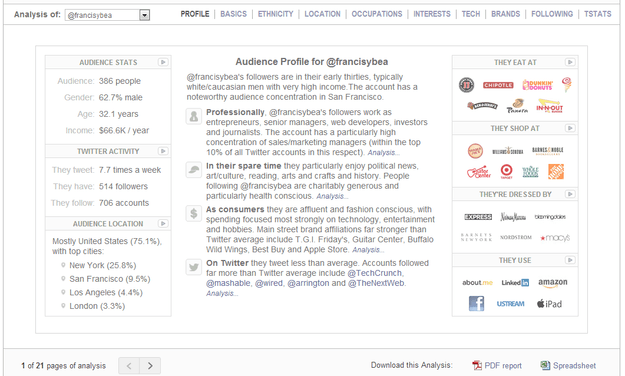Click the Twitter bird icon
Viewport: 625px width, 376px height.
(194, 267)
